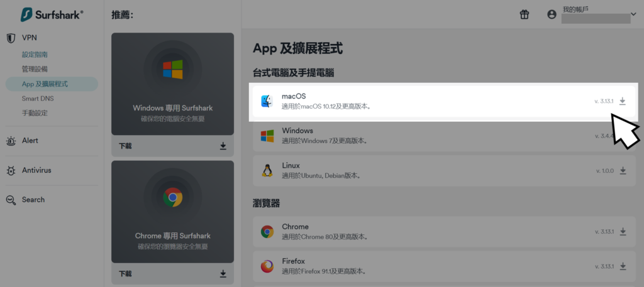Click the account profile avatar icon
Viewport: 644px width, 287px height.
[552, 14]
